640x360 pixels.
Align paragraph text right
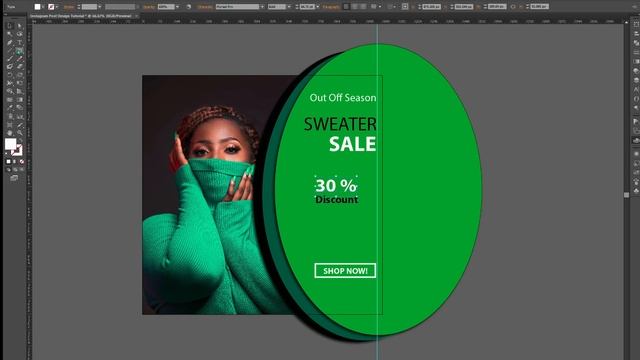[363, 7]
